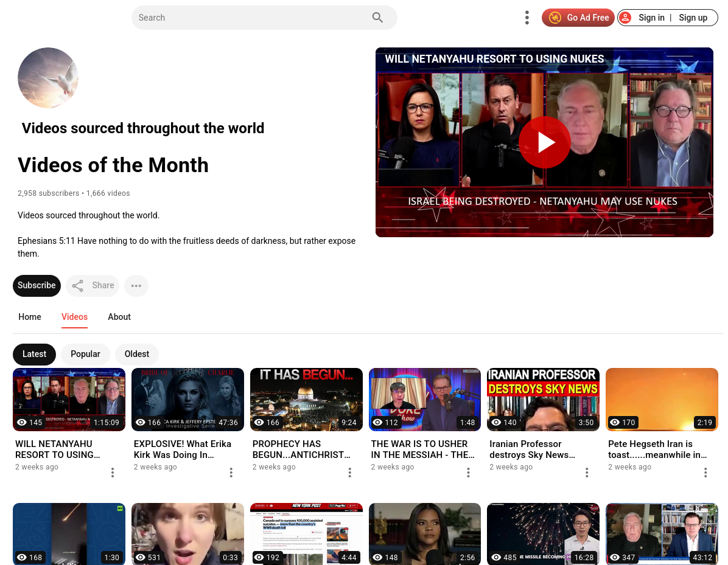Open the vertical dots menu in header

[x=527, y=18]
